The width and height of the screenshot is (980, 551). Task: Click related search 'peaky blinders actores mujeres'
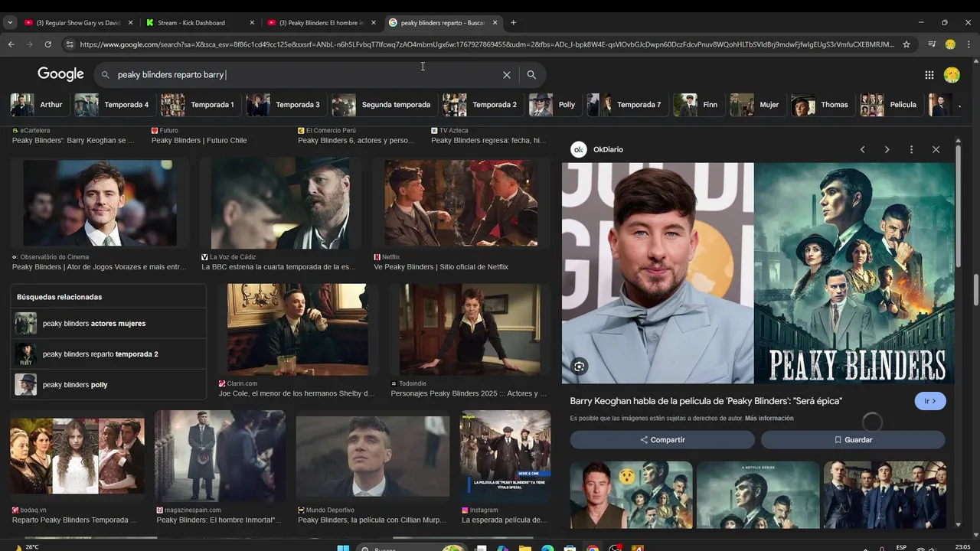tap(109, 324)
